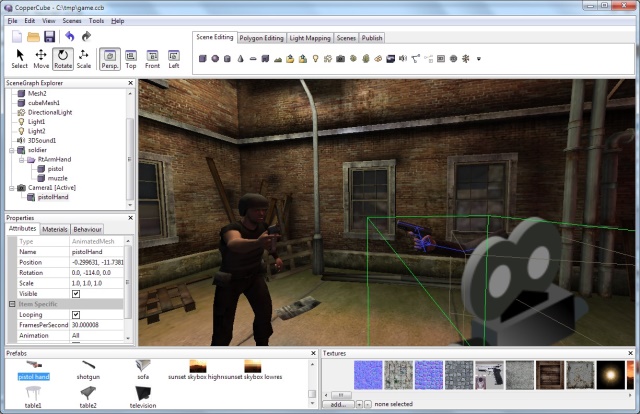Open the Edit menu
Screen dimensions: 640x414
[29, 21]
